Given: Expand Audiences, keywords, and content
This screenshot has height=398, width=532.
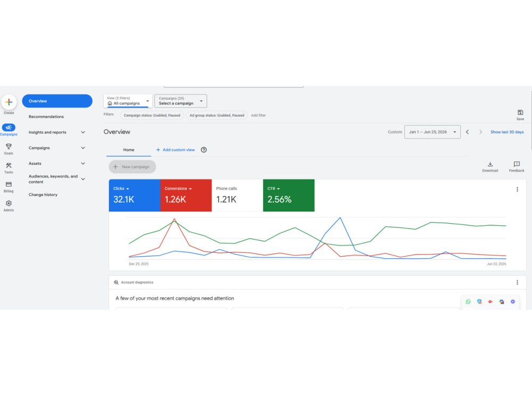Looking at the screenshot, I should tap(83, 179).
